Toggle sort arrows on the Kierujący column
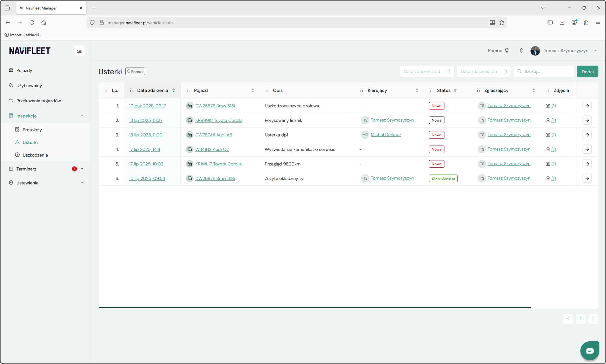The image size is (606, 364). click(417, 90)
